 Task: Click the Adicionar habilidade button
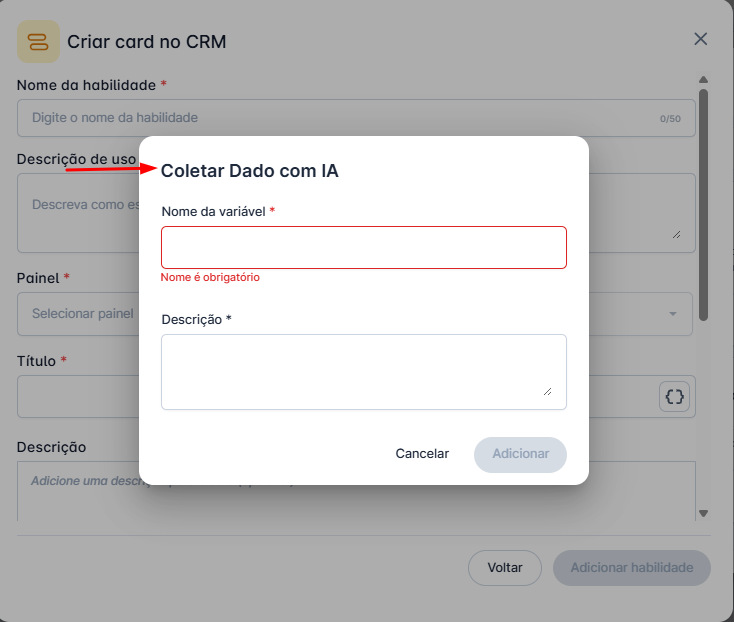point(631,568)
